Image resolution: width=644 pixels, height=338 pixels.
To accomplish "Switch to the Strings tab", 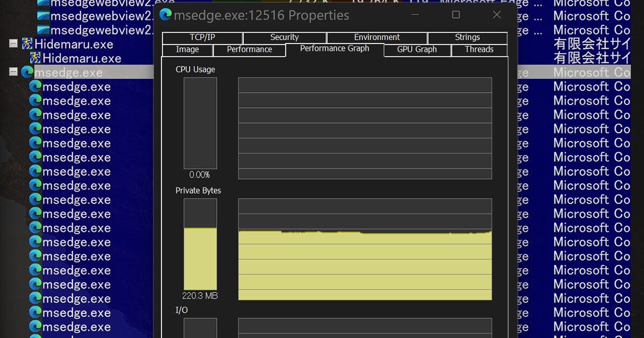I will pos(467,37).
